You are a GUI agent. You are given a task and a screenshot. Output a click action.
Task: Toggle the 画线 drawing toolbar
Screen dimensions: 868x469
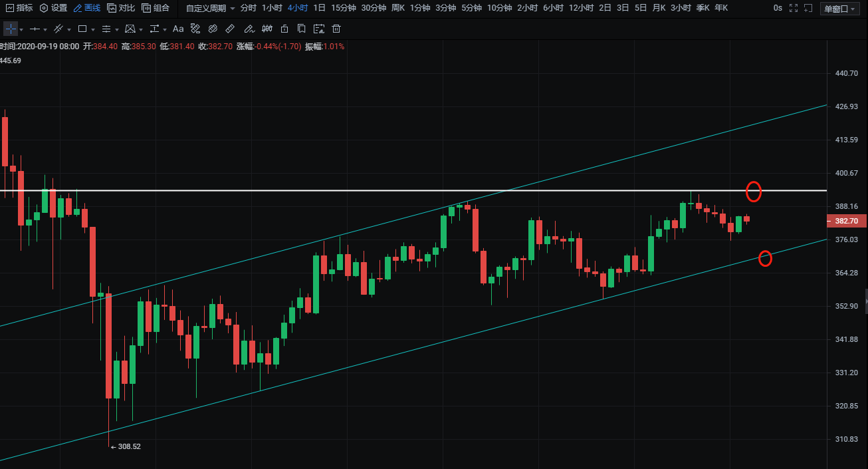(86, 8)
